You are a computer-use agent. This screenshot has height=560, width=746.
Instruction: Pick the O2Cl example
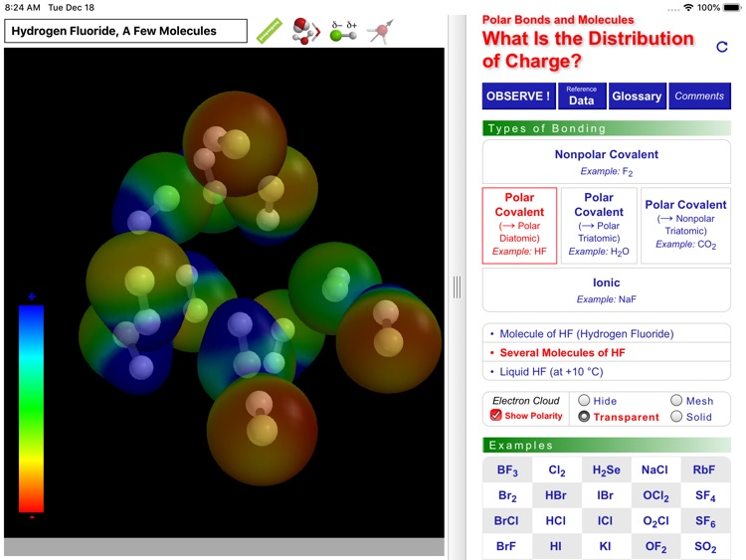click(x=655, y=521)
